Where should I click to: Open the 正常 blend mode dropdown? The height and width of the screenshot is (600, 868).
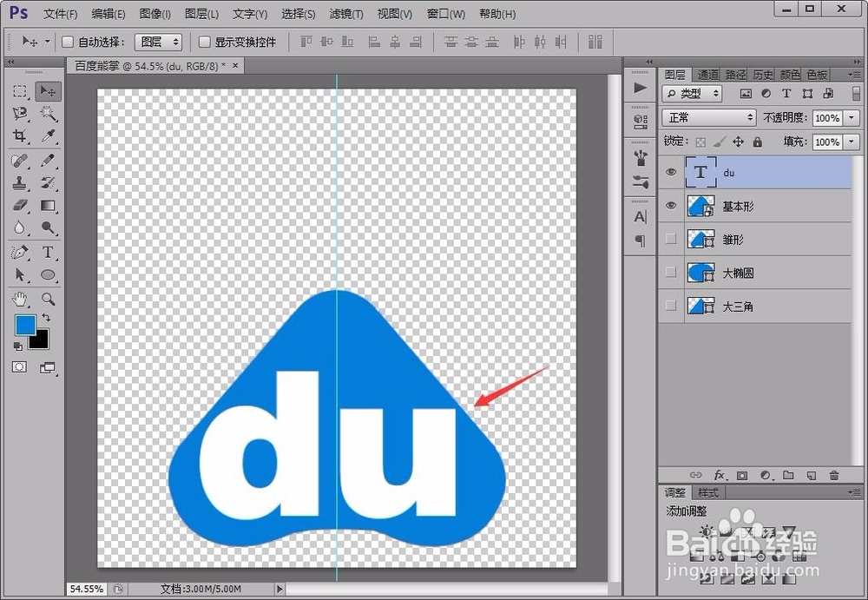coord(708,117)
